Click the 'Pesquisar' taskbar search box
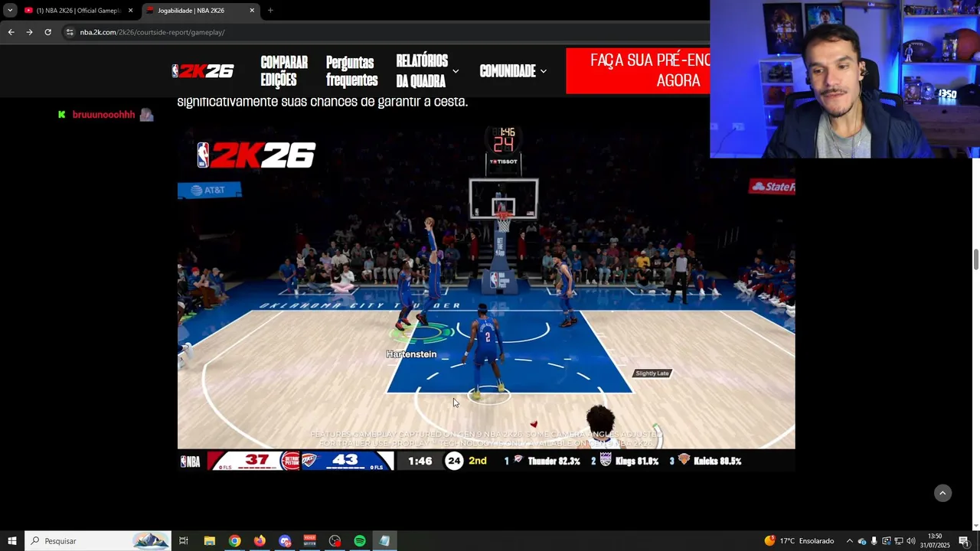This screenshot has width=980, height=551. [98, 541]
